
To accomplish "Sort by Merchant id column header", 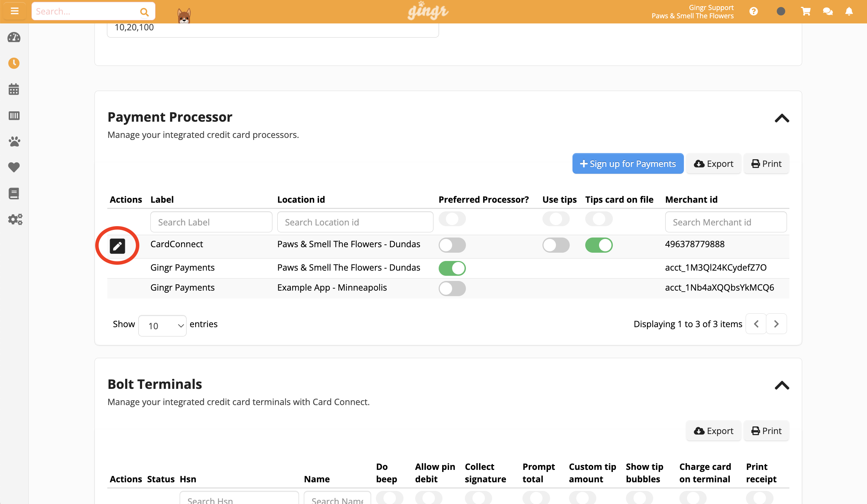I will tap(691, 200).
